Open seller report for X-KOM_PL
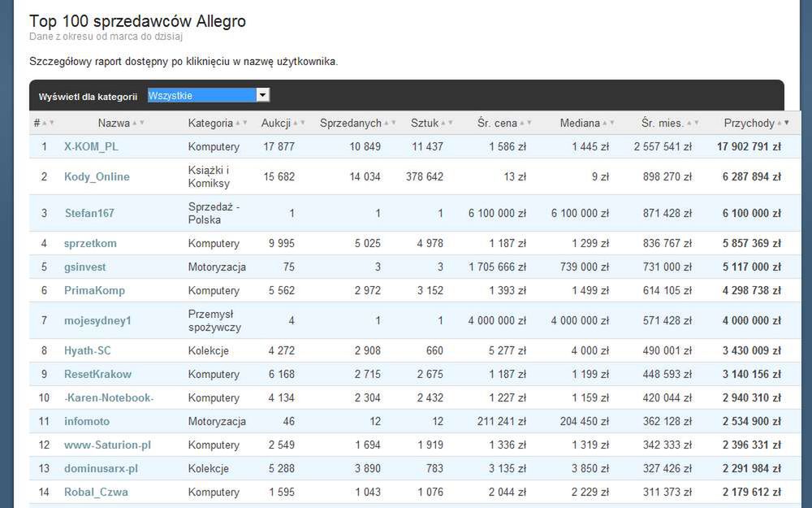This screenshot has width=812, height=508. click(91, 146)
